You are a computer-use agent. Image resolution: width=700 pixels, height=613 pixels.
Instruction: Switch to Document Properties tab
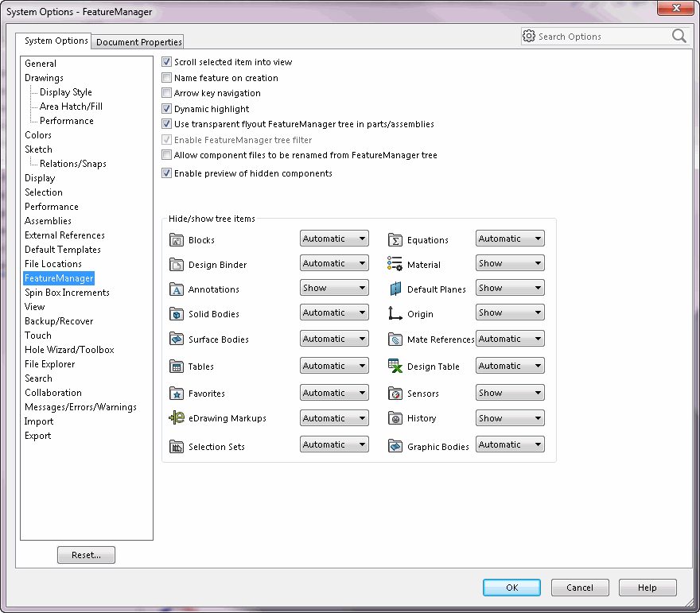[138, 42]
